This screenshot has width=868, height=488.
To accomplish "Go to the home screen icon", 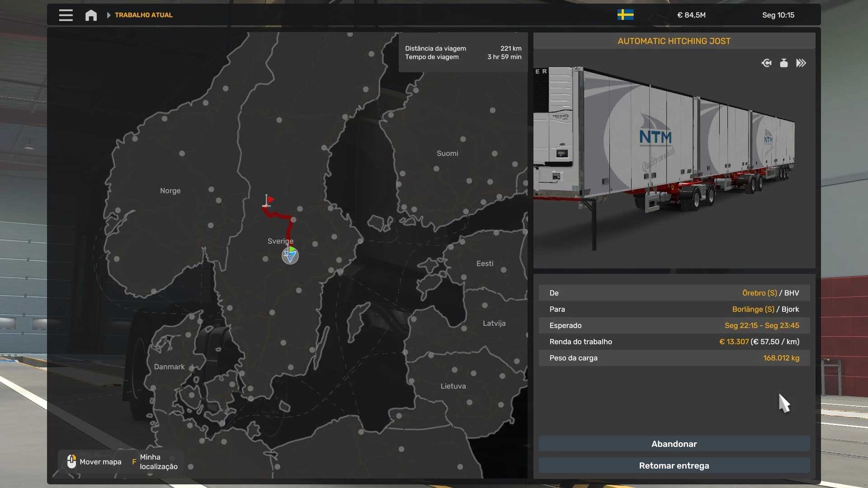I will click(x=91, y=15).
